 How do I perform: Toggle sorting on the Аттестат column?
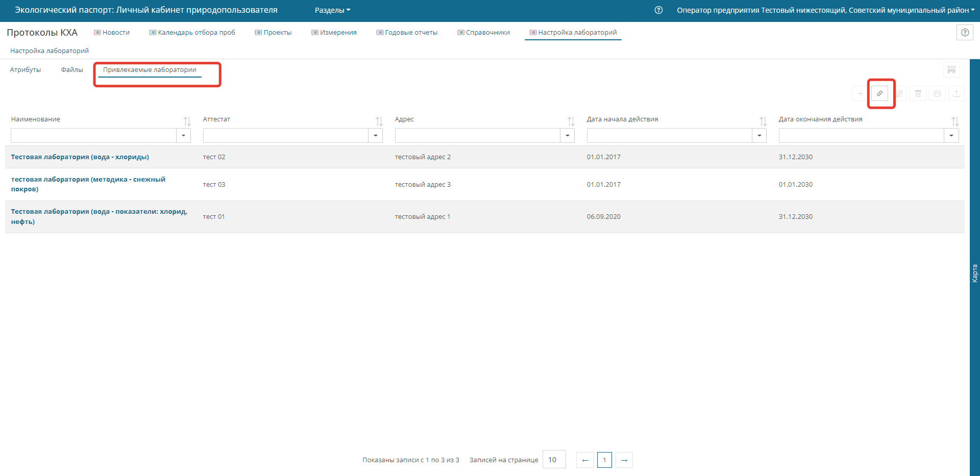coord(379,121)
